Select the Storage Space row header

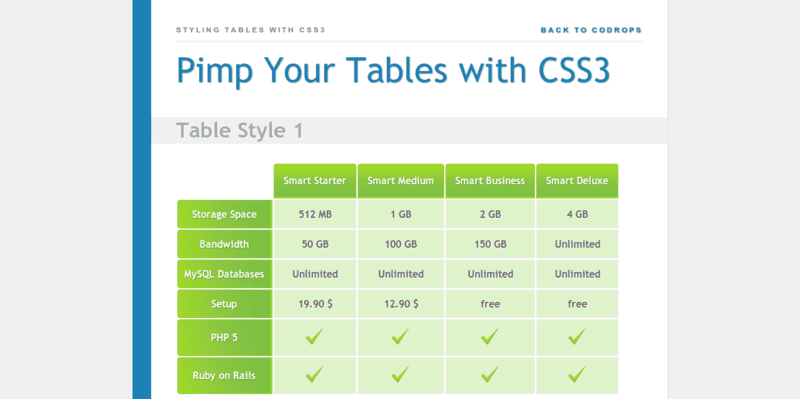tap(224, 214)
